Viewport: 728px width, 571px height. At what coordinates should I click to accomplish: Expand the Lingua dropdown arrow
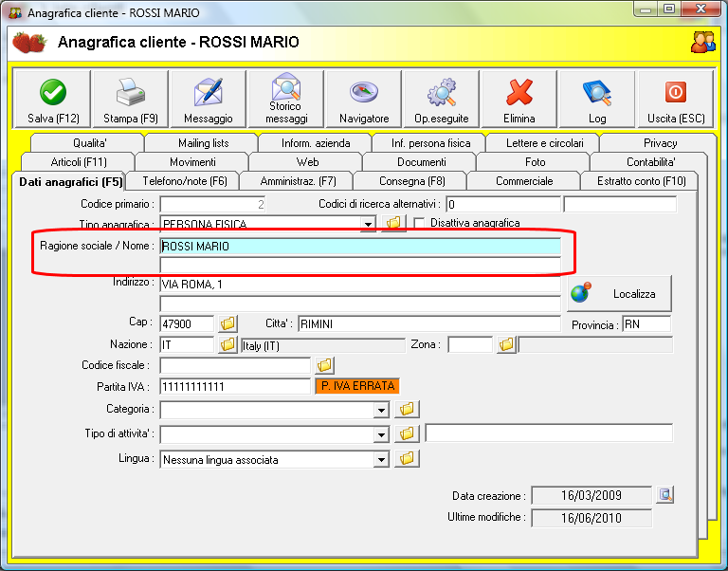(x=381, y=460)
